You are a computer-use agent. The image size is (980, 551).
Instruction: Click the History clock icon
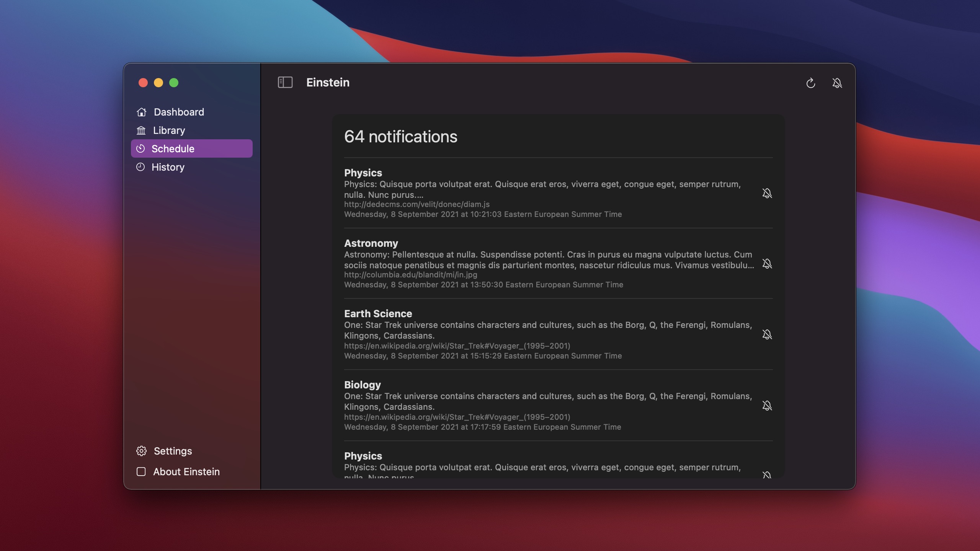140,167
